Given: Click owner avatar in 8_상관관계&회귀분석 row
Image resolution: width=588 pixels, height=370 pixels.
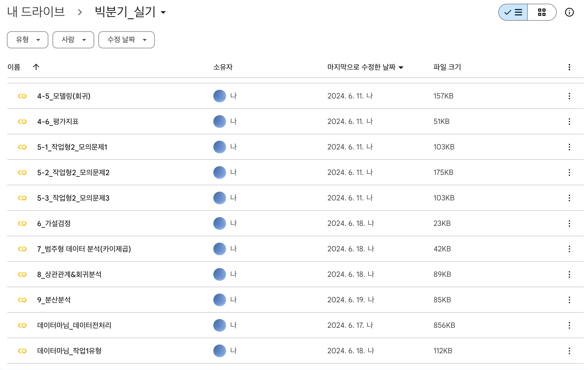Looking at the screenshot, I should pyautogui.click(x=219, y=274).
